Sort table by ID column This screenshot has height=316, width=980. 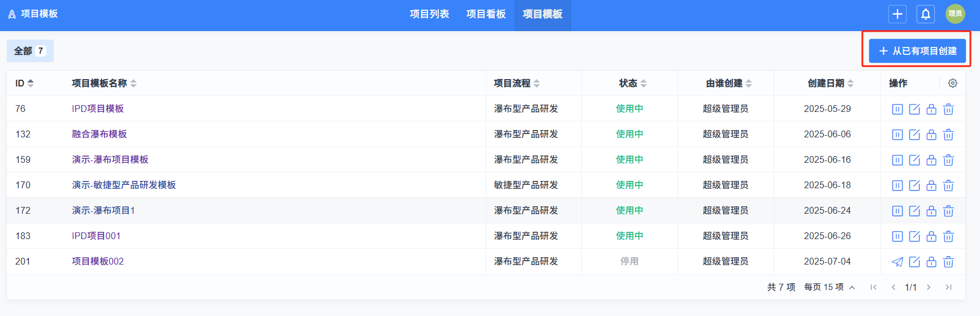point(31,83)
